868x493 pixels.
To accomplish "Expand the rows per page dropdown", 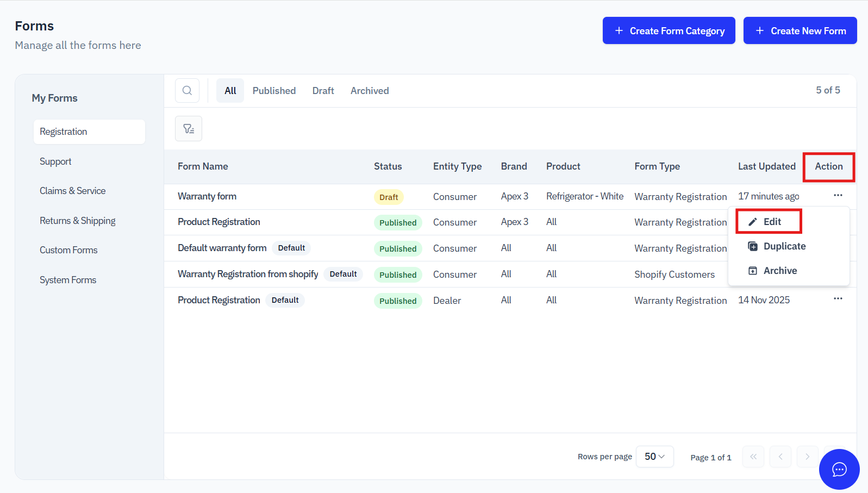I will [655, 457].
